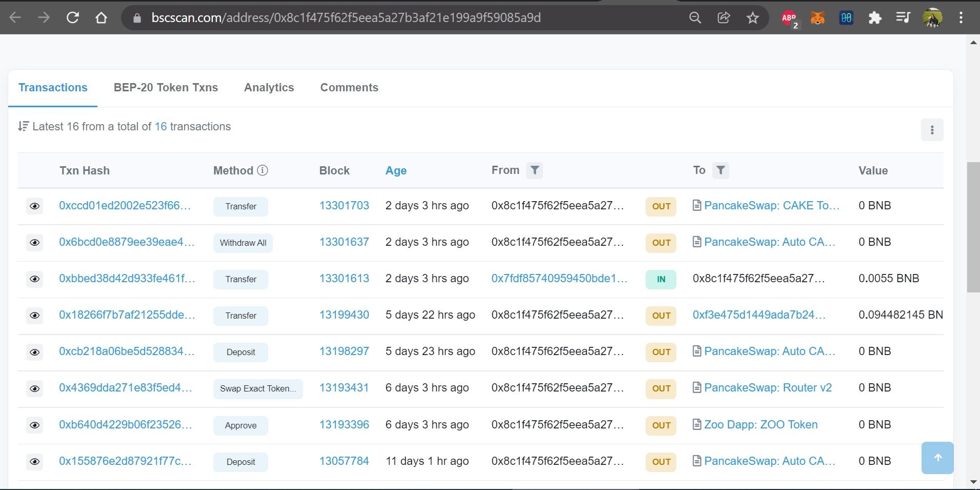Open the Adblock Plus extension
The image size is (980, 490).
click(790, 19)
